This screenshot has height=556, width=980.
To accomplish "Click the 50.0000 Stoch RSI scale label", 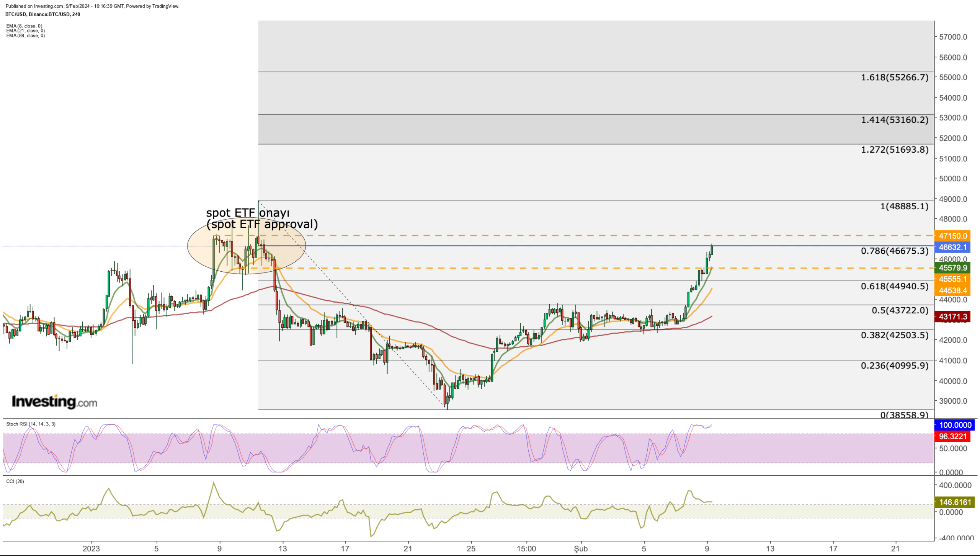I will [x=953, y=448].
